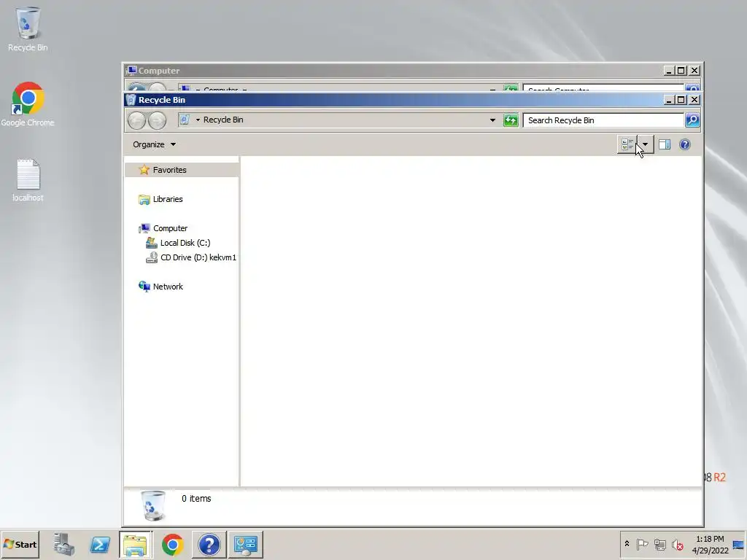This screenshot has width=747, height=560.
Task: Close the Computer window behind
Action: point(694,71)
